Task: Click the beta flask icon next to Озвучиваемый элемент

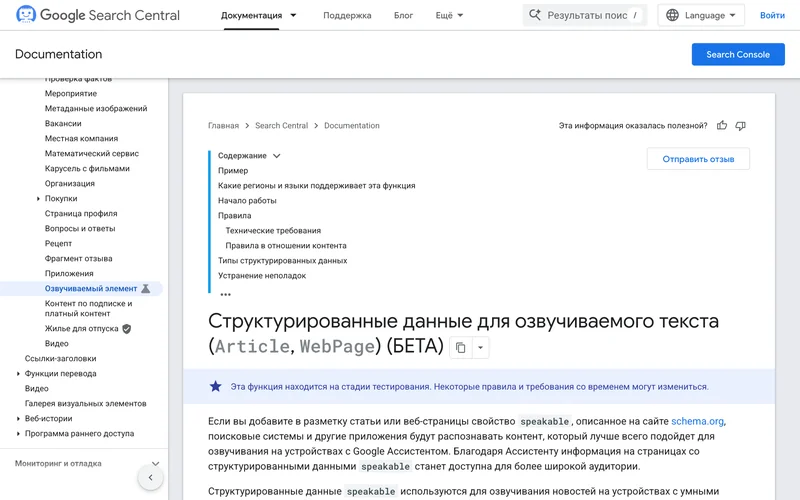Action: pos(145,289)
